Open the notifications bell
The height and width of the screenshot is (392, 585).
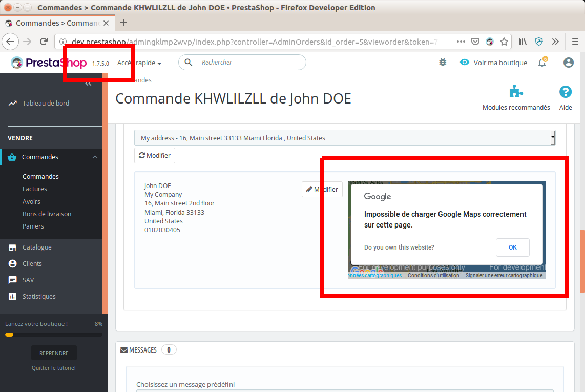point(542,63)
